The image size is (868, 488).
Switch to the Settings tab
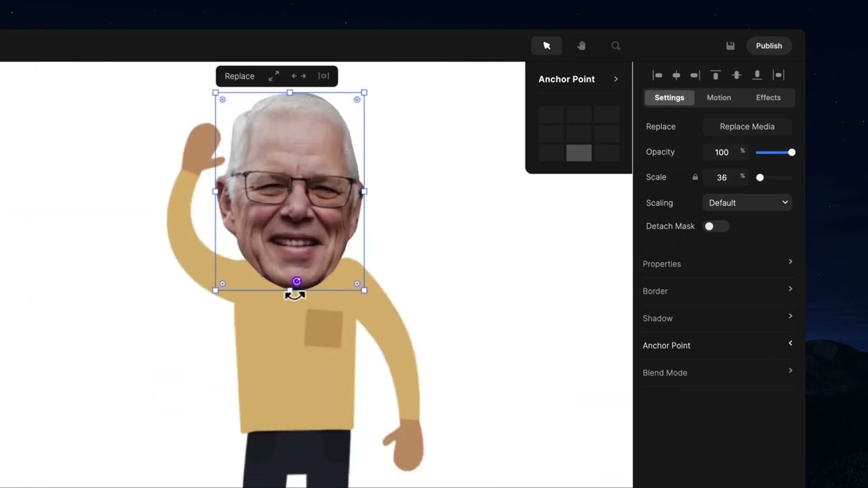click(x=669, y=98)
